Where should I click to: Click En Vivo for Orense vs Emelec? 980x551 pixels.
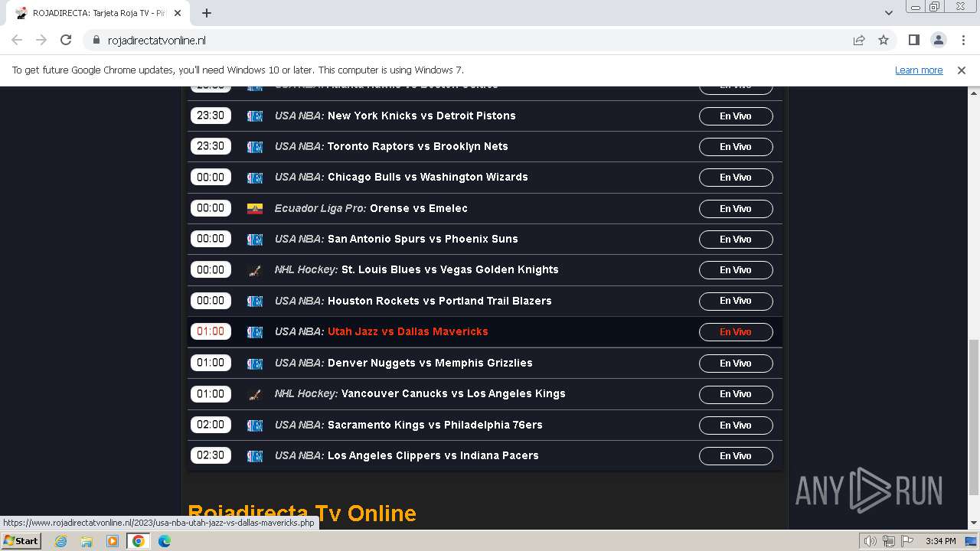[x=736, y=209]
